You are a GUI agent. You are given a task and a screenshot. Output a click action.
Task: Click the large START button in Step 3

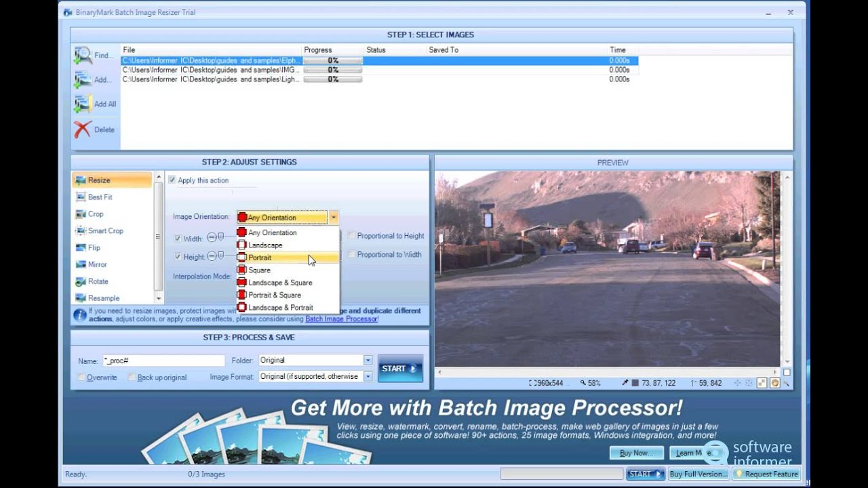400,369
